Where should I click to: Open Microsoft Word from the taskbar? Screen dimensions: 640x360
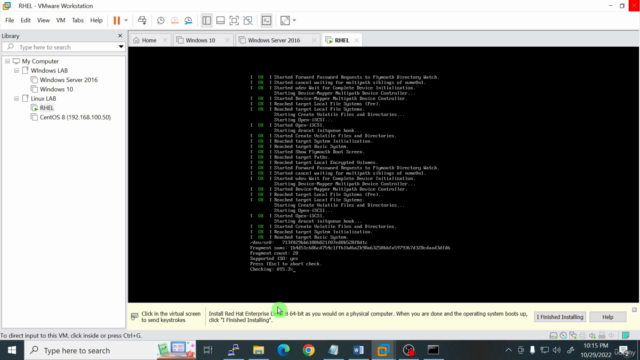tap(358, 350)
